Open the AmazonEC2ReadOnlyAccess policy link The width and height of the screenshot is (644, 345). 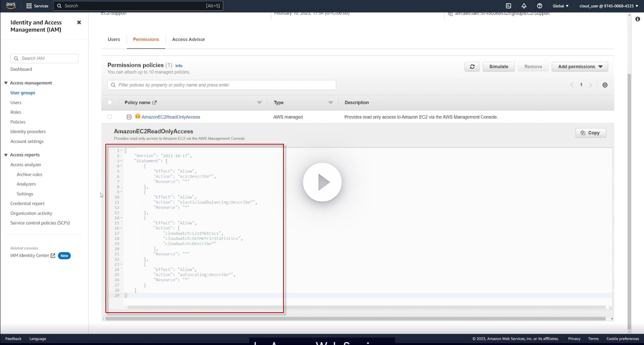pyautogui.click(x=171, y=117)
